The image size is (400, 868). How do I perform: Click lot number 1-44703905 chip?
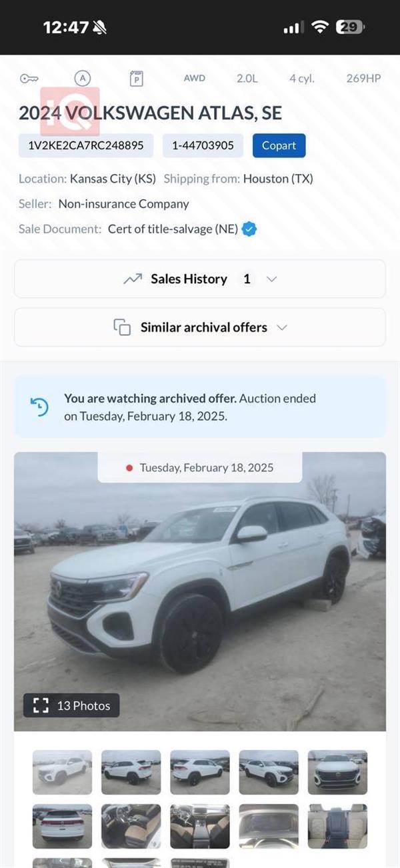(203, 145)
